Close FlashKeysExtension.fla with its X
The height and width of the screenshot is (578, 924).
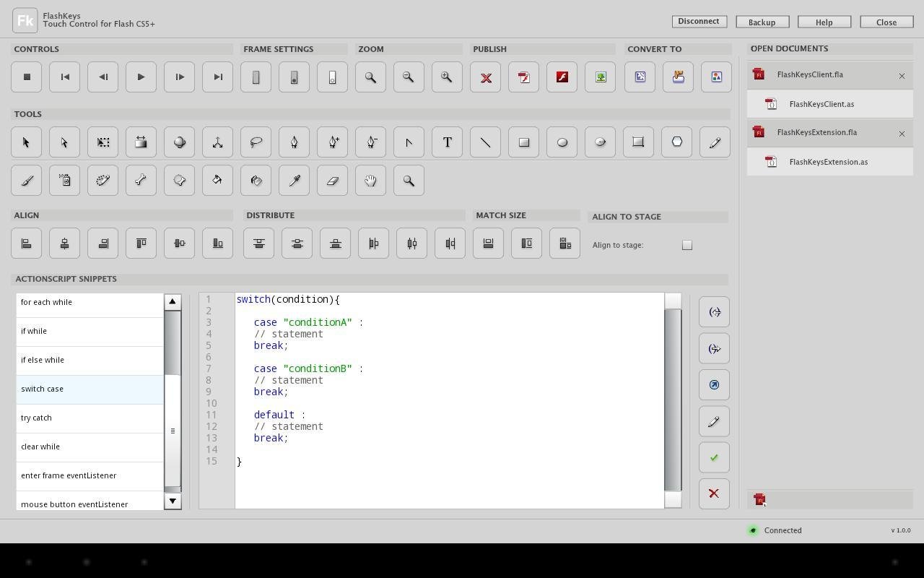(902, 134)
